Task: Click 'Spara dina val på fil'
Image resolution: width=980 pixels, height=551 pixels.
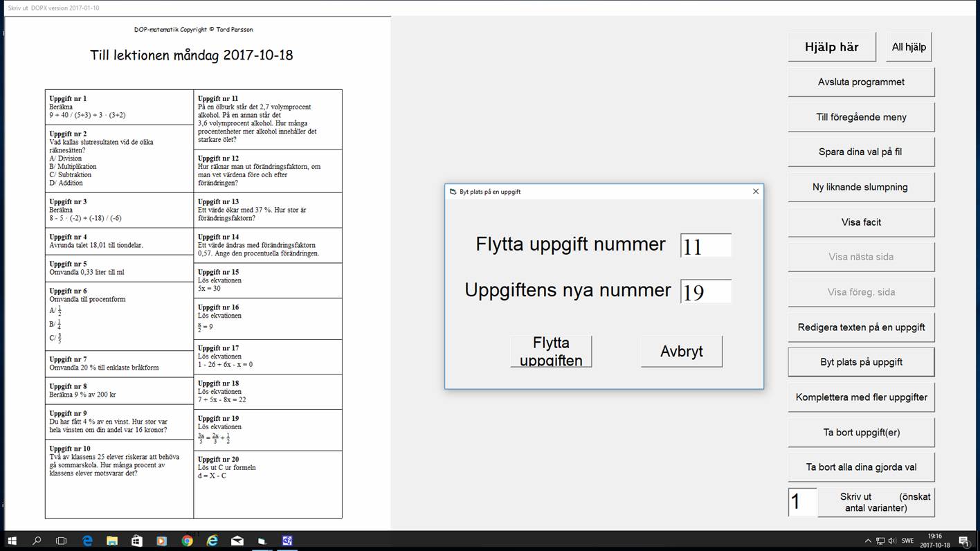Action: [861, 152]
